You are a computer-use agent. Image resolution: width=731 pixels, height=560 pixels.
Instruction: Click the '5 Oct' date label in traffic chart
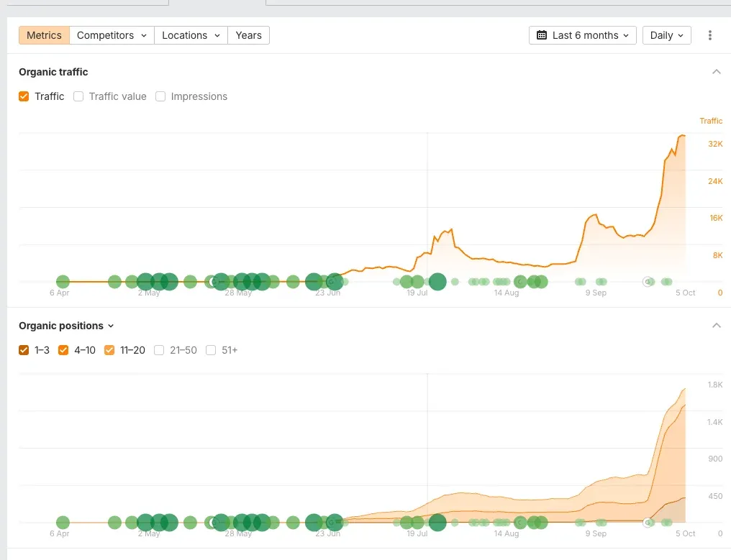coord(685,293)
